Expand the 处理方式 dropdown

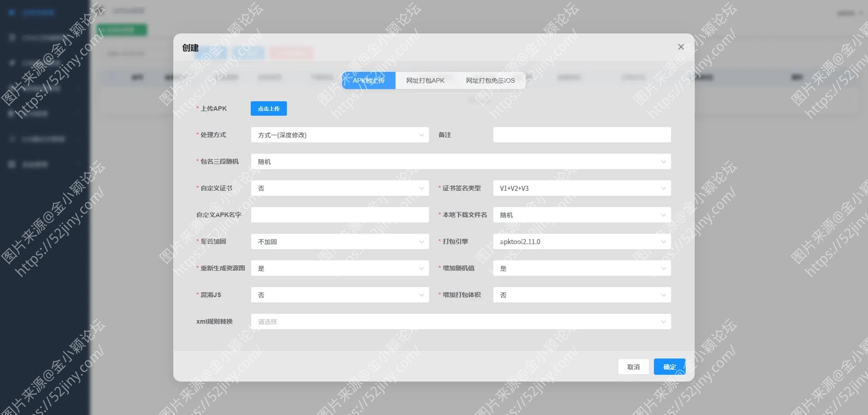pyautogui.click(x=339, y=135)
